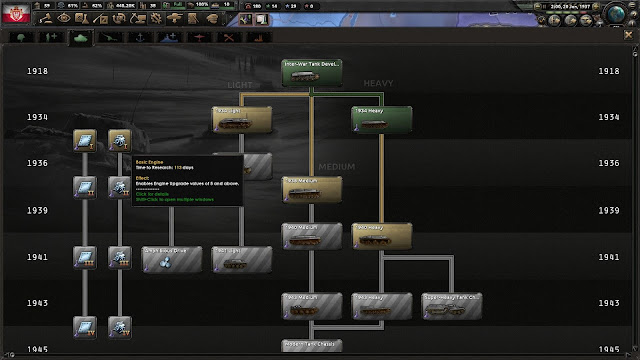Open the Research flask icon in top bar
Viewport: 640px width, 360px height.
coord(82,18)
